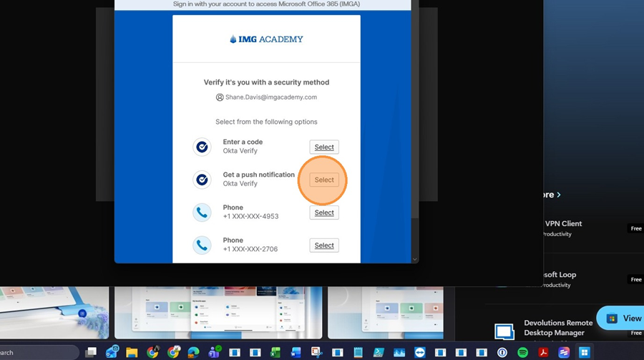Screen dimensions: 644x360
Task: Click the Free button for Microsoft Loop
Action: [x=635, y=279]
